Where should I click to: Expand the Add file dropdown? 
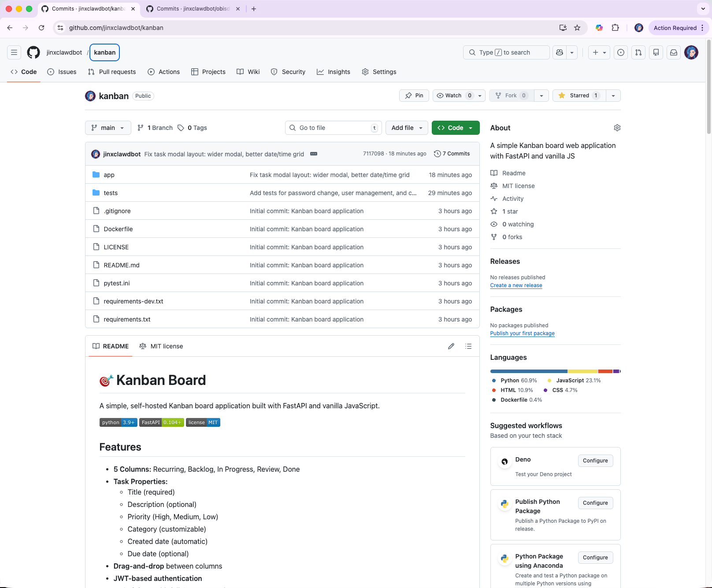click(x=407, y=128)
